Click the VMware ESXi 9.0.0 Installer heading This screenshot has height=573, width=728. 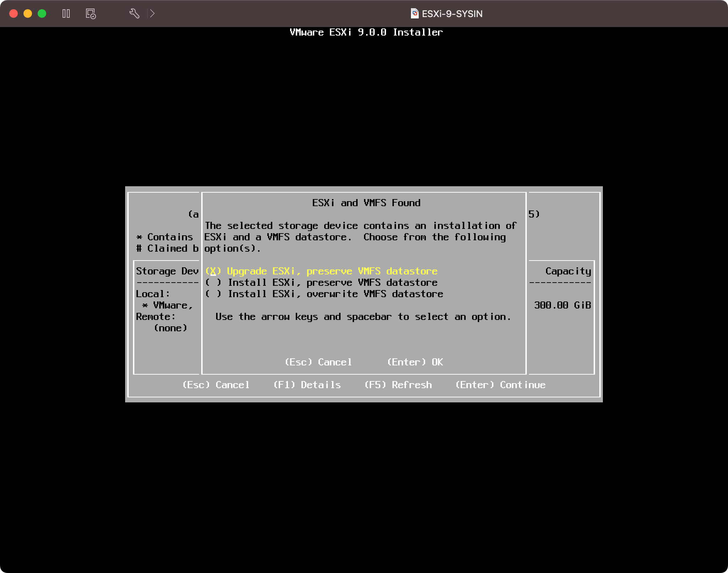[366, 32]
